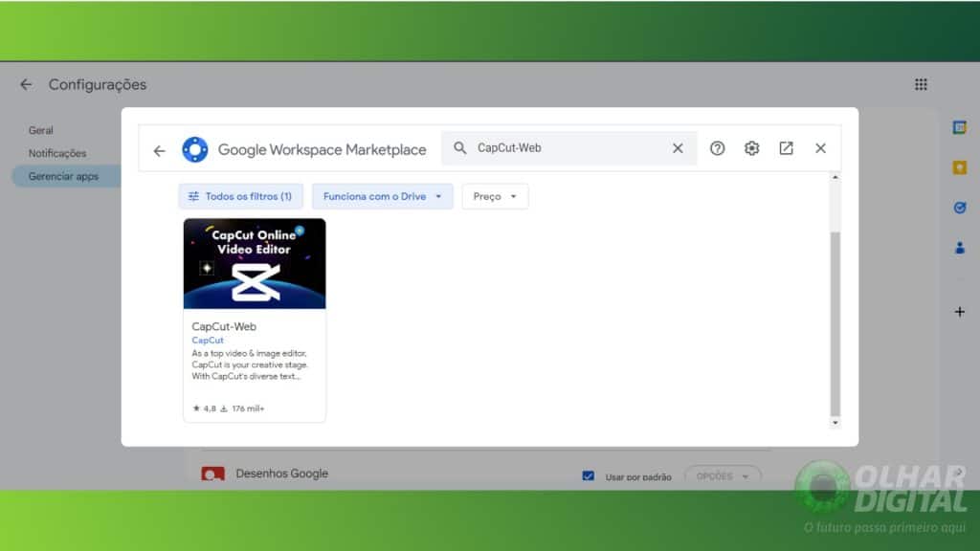The width and height of the screenshot is (980, 551).
Task: Open Google Tasks side panel icon
Action: tap(959, 208)
